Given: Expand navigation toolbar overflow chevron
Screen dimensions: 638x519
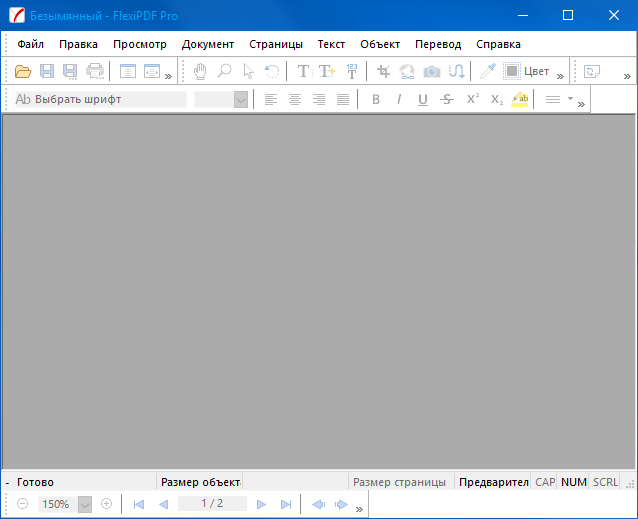Looking at the screenshot, I should pyautogui.click(x=359, y=509).
